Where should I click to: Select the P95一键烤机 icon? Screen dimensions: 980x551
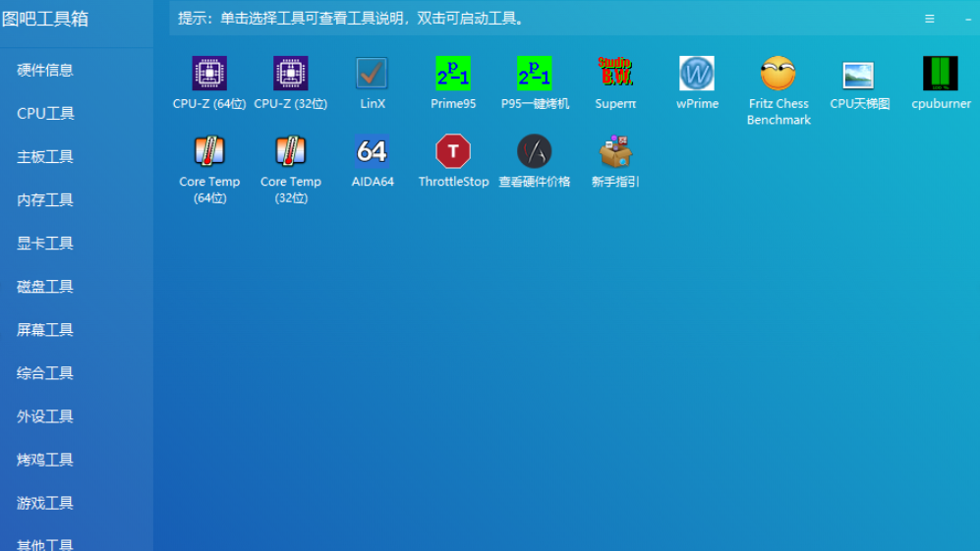[535, 73]
